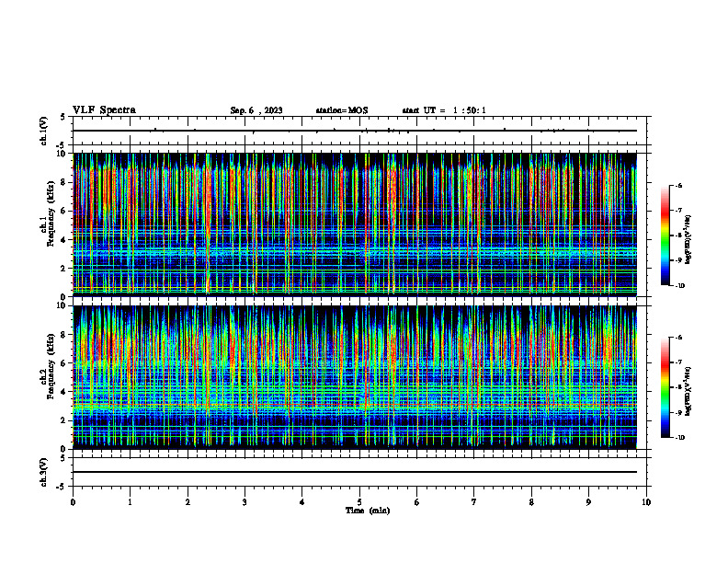Click the ch.2 colorbar "log(PSD)" label
Image resolution: width=728 pixels, height=563 pixels.
(688, 391)
